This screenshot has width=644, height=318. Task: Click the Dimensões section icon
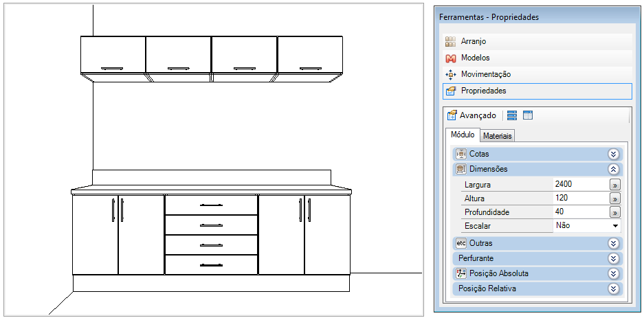[x=461, y=169]
